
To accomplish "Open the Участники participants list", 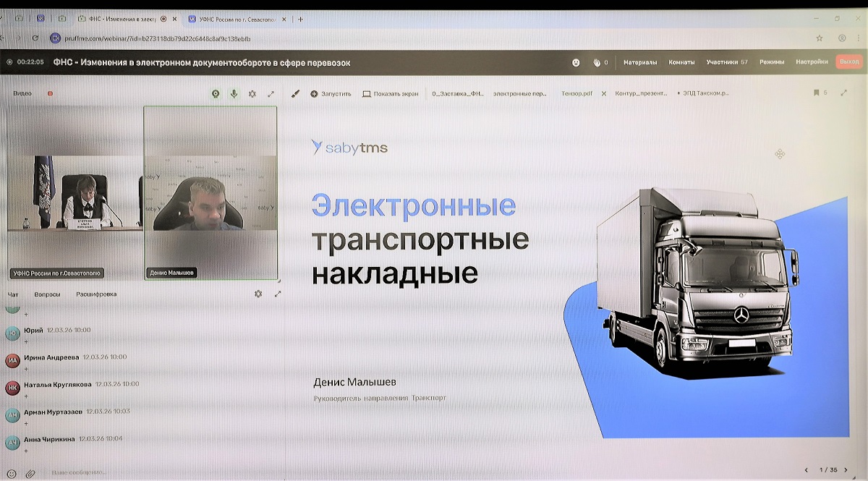I will 726,62.
